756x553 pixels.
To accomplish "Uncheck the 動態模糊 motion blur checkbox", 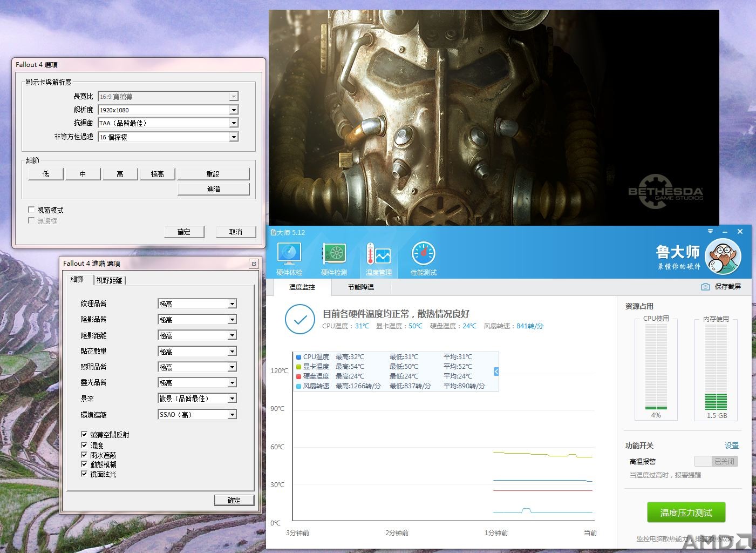I will tap(84, 464).
